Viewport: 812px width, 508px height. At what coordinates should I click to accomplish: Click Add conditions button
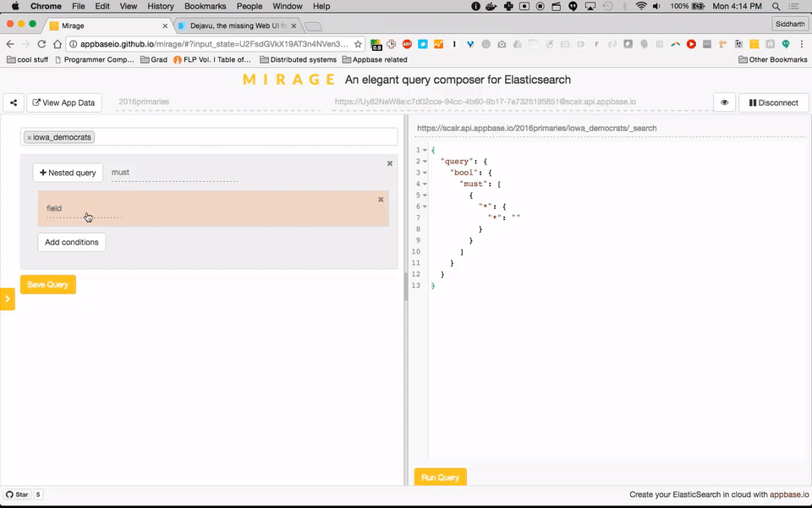[x=71, y=242]
